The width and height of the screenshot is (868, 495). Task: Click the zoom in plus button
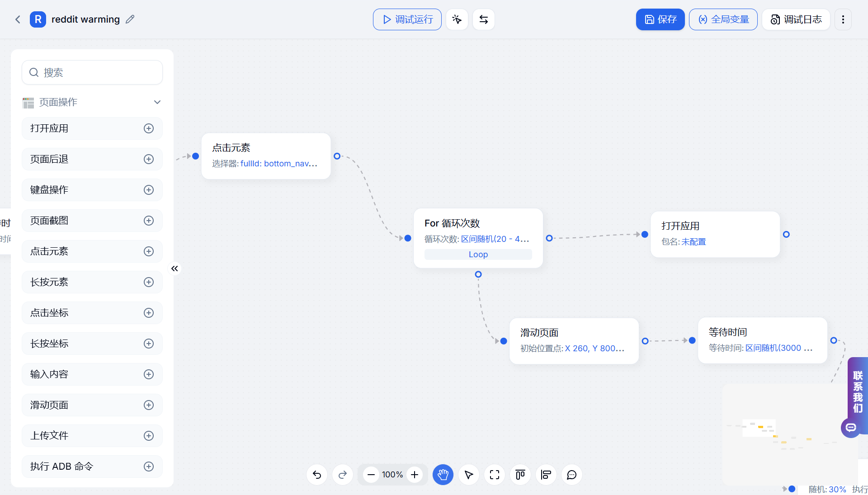pos(415,475)
